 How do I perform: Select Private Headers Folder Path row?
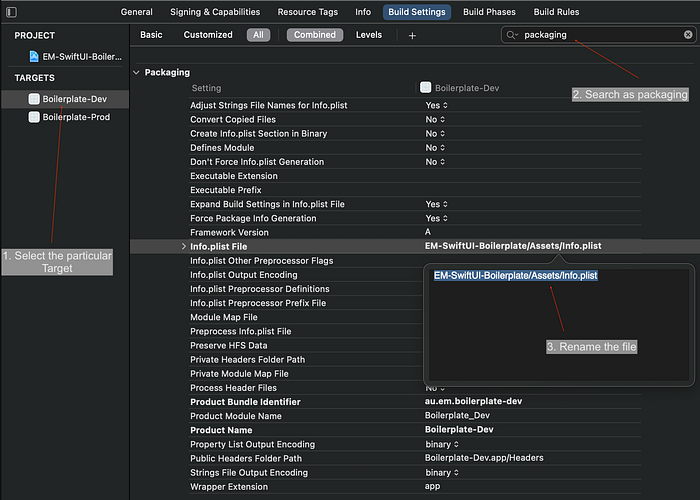(x=306, y=360)
